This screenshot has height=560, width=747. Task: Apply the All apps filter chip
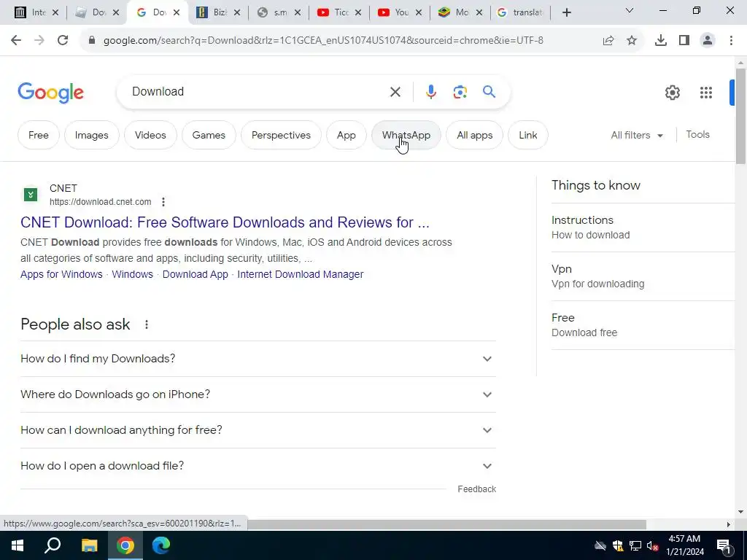click(474, 135)
